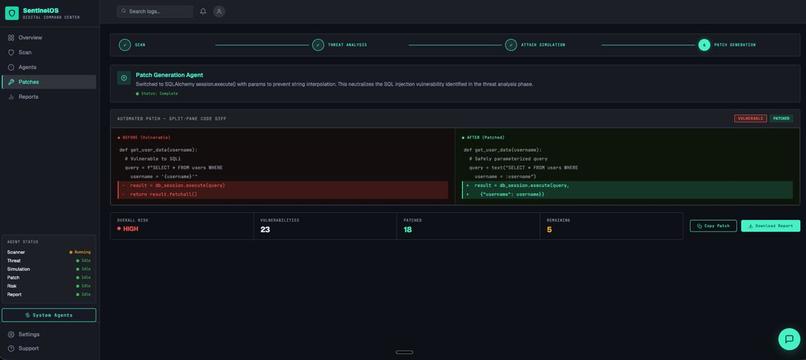Open notifications bell

point(203,11)
